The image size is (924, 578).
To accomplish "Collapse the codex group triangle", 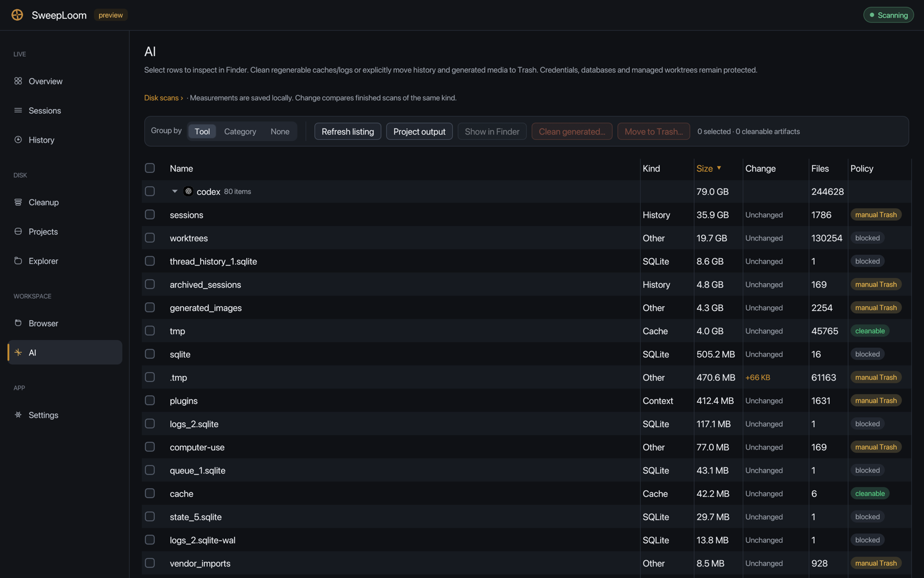I will 174,191.
